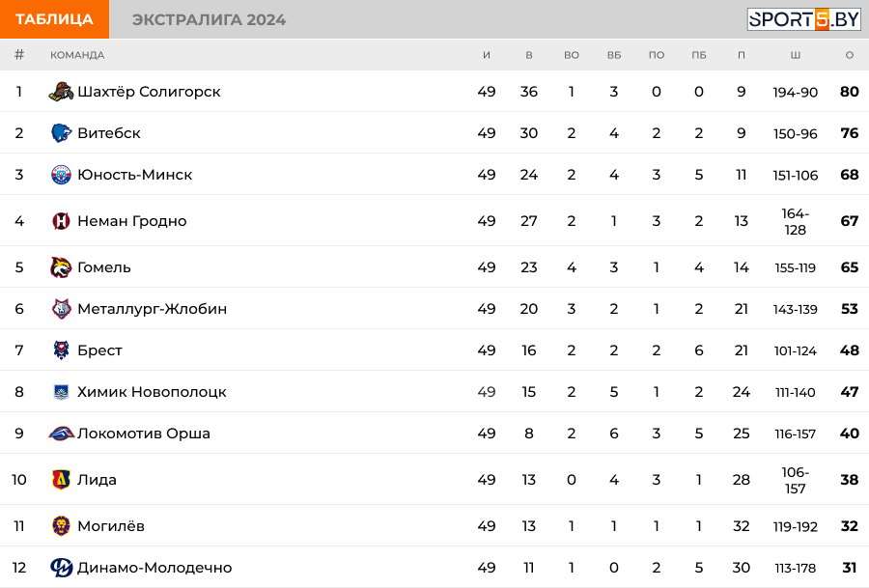Click the Неман Гродно logo icon

61,221
